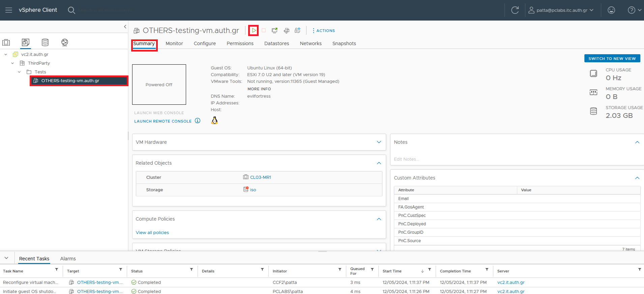Expand the VM Hardware panel
Viewport: 644px width, 294px height.
click(x=379, y=142)
